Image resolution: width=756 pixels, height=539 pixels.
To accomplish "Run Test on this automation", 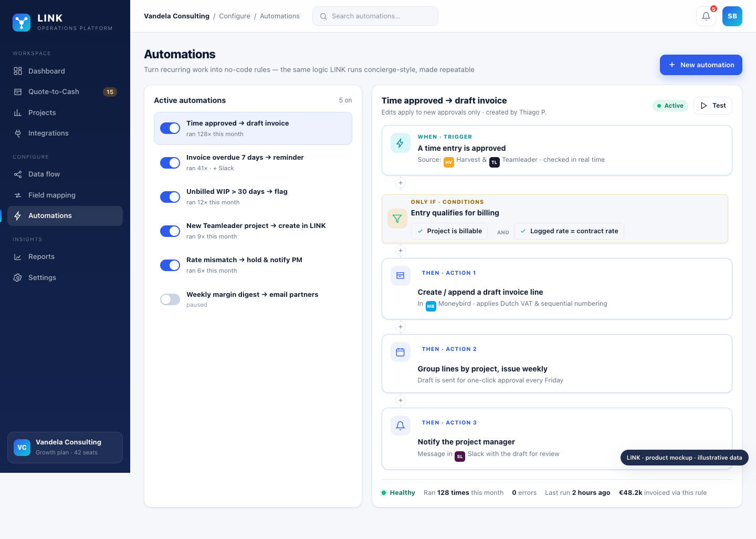I will click(713, 106).
